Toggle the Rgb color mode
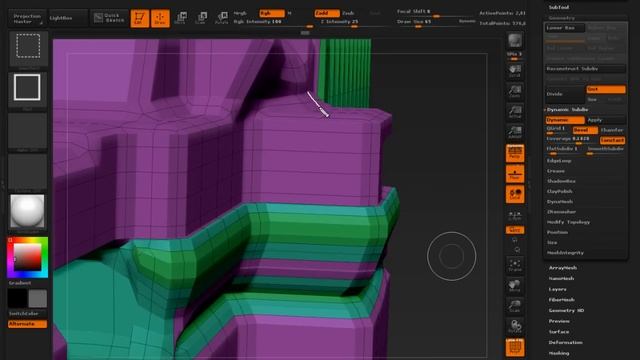Screen dimensions: 640x360 pos(272,13)
